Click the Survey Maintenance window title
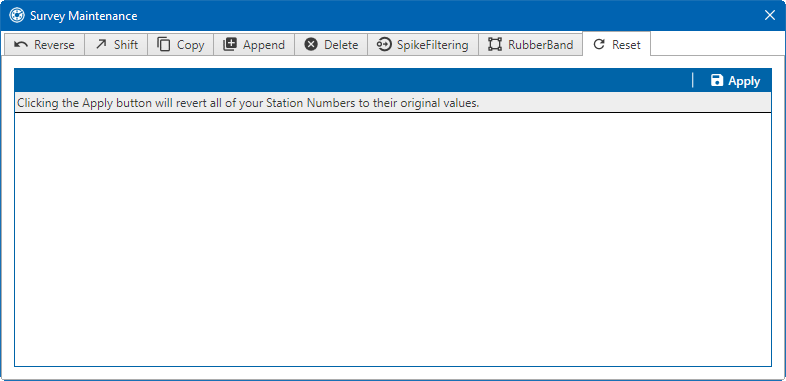This screenshot has width=786, height=381. (x=83, y=16)
